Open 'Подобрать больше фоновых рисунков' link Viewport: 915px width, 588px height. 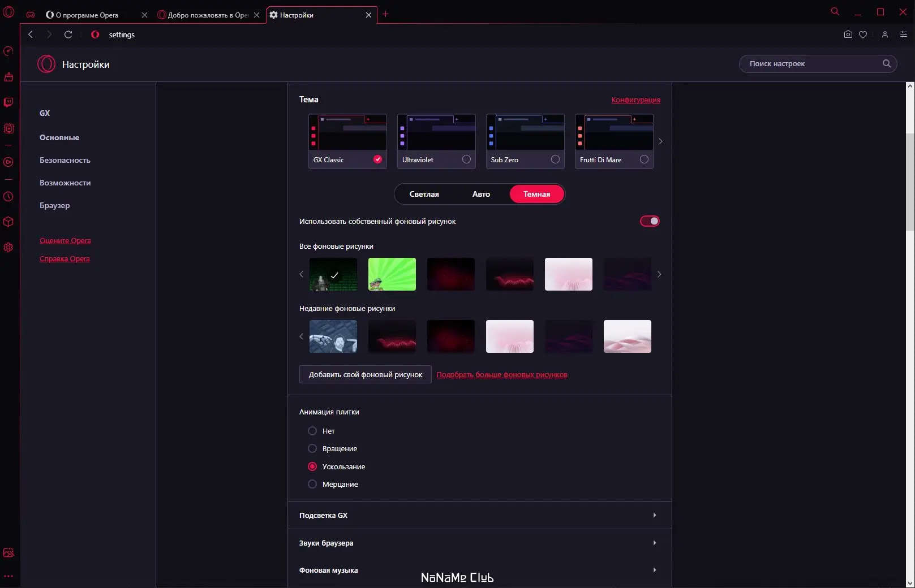[502, 374]
